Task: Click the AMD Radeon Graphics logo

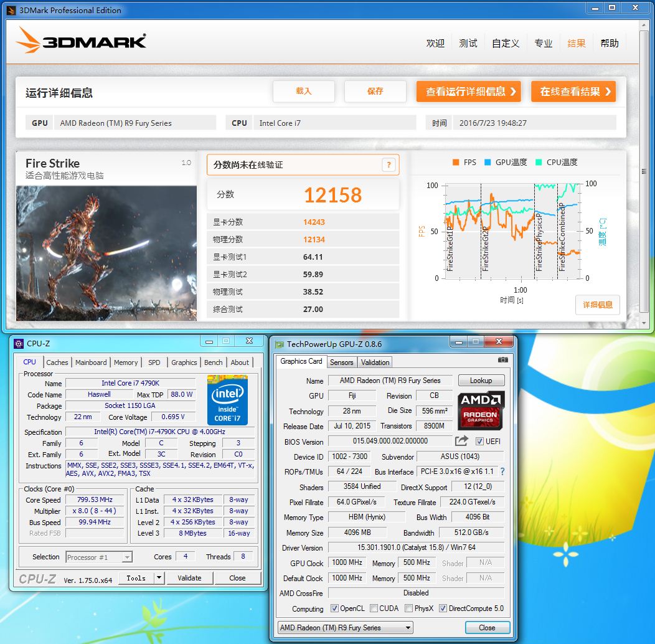Action: [x=481, y=410]
